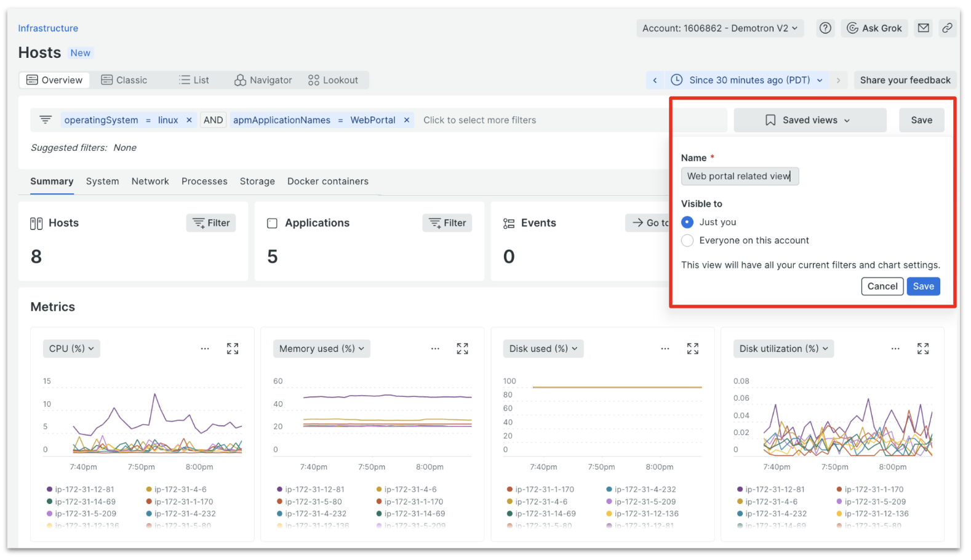Viewport: 971px width, 560px height.
Task: Toggle ip-172-31-12-136 in Disk utilization legend
Action: [x=874, y=514]
